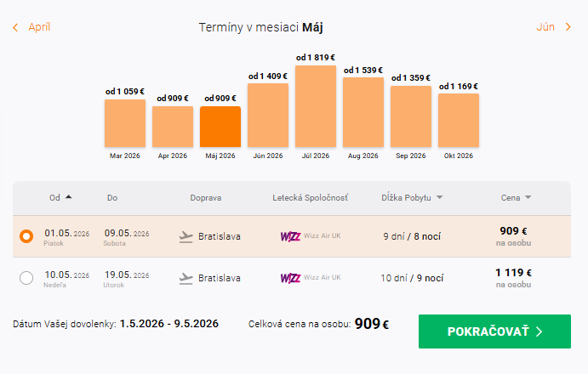Select the Aug 2026 price bar
This screenshot has width=588, height=374.
coord(363,112)
